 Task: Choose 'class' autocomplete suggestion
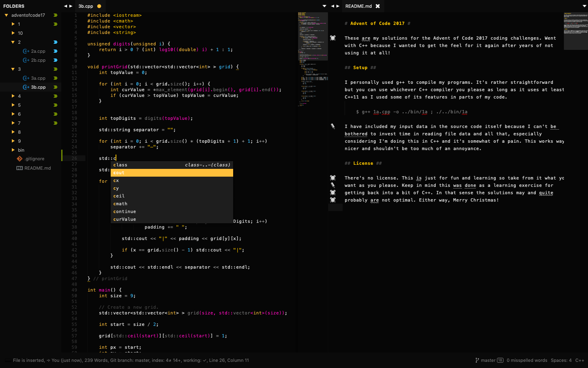172,165
